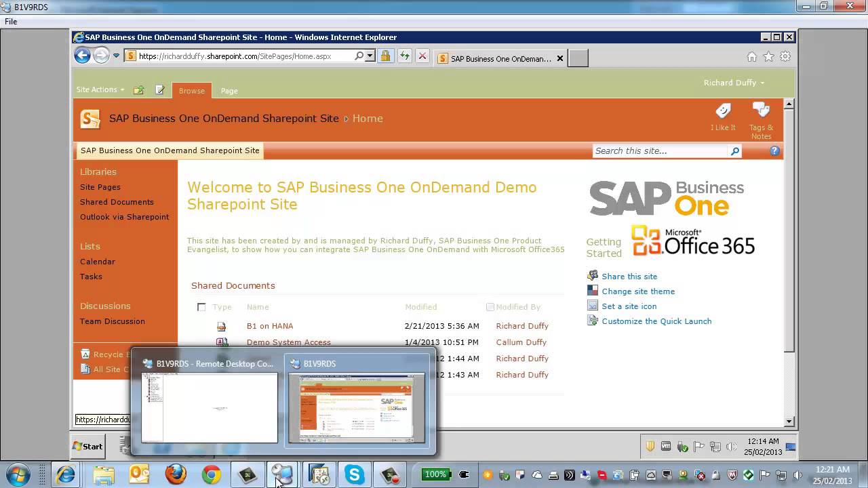868x488 pixels.
Task: Expand the address bar autocomplete dropdown
Action: (x=370, y=56)
